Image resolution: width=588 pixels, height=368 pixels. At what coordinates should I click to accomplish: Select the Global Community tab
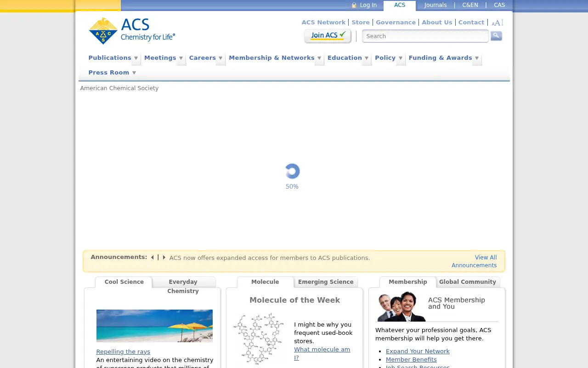(x=468, y=282)
